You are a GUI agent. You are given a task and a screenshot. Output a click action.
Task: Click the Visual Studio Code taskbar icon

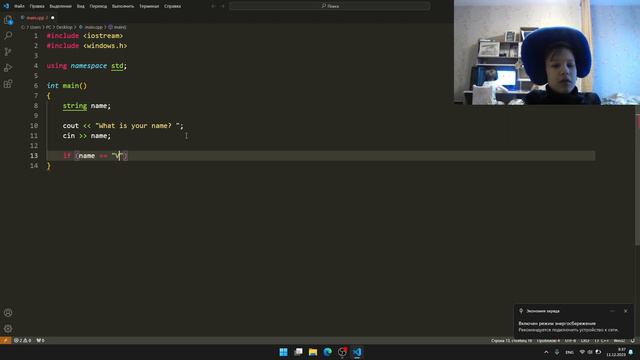pos(357,352)
